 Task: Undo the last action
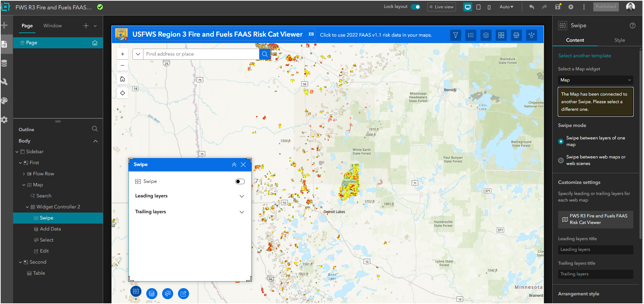(x=532, y=7)
